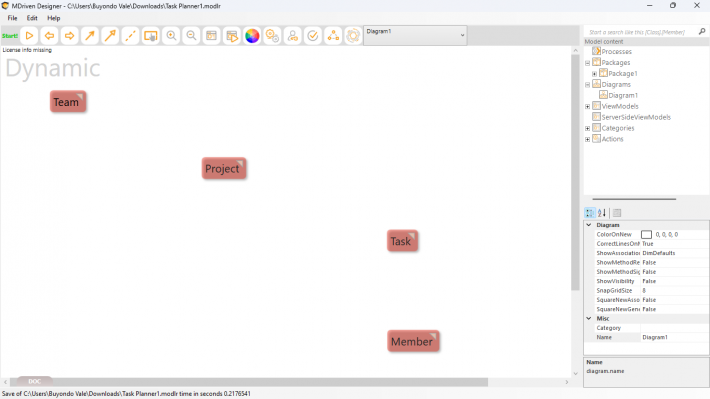
Task: Select the association arrow tool
Action: tap(90, 36)
